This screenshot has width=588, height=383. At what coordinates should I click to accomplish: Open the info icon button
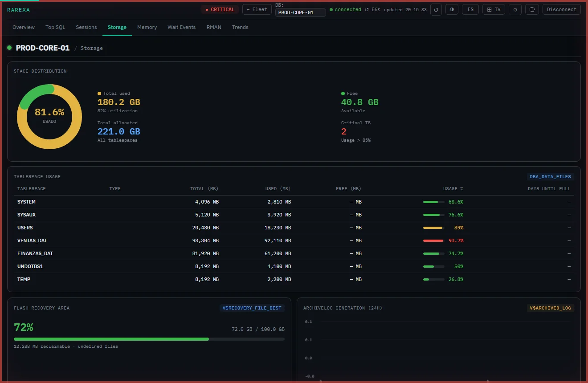[532, 9]
